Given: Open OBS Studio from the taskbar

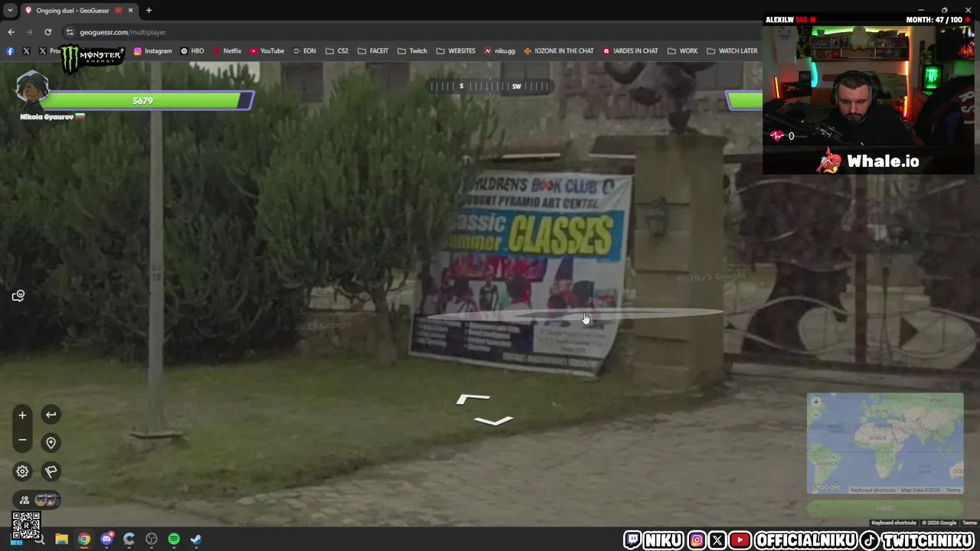Looking at the screenshot, I should coord(152,540).
